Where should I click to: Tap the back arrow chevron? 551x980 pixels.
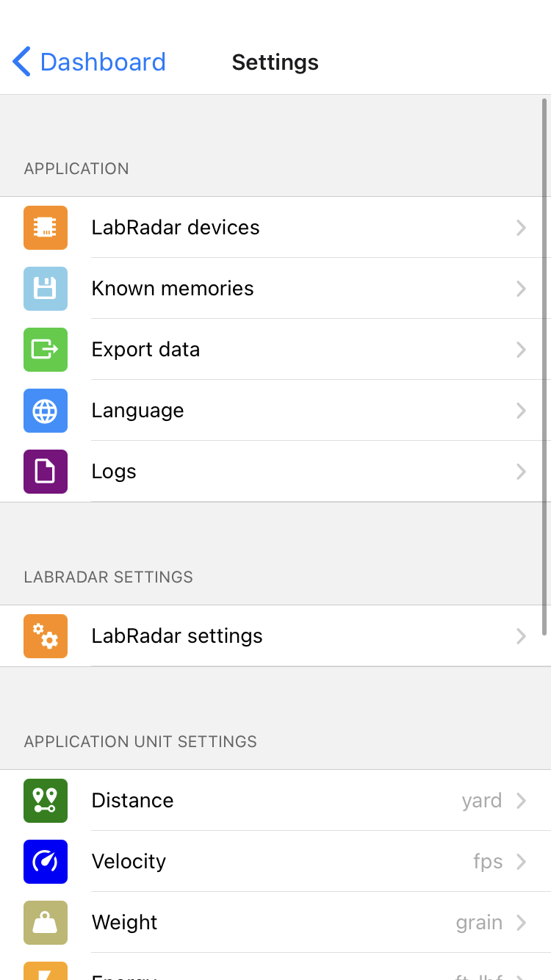coord(22,62)
